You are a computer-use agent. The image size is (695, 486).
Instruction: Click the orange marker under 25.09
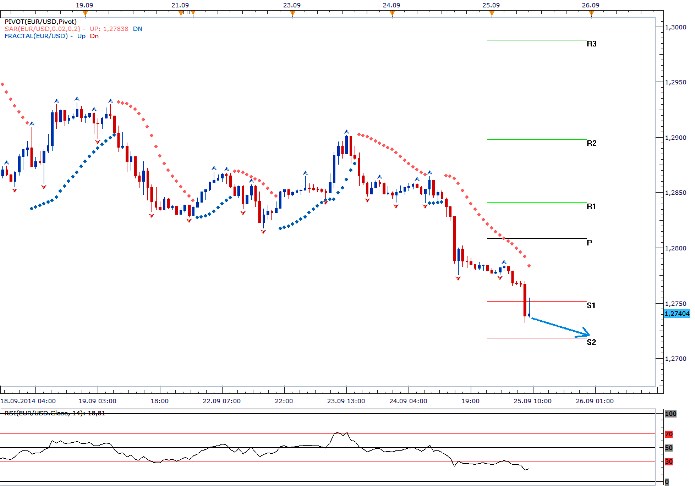coord(491,13)
